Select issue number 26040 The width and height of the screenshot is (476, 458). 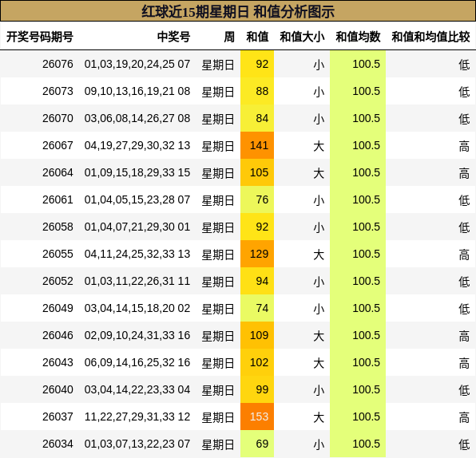(x=58, y=389)
